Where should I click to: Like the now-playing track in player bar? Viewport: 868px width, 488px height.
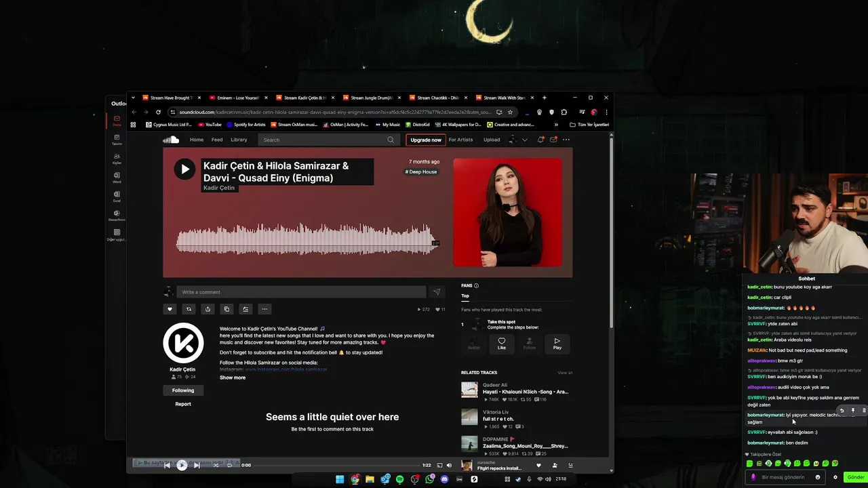[539, 466]
